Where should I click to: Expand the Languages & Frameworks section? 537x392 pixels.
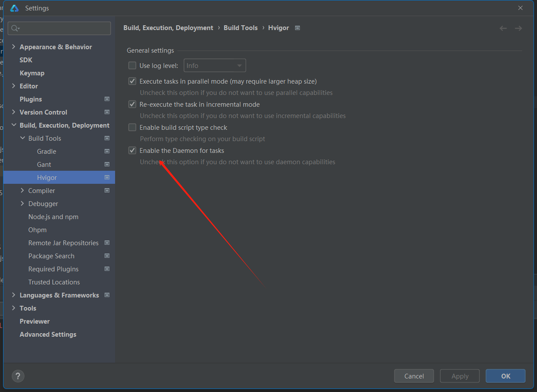pos(14,295)
